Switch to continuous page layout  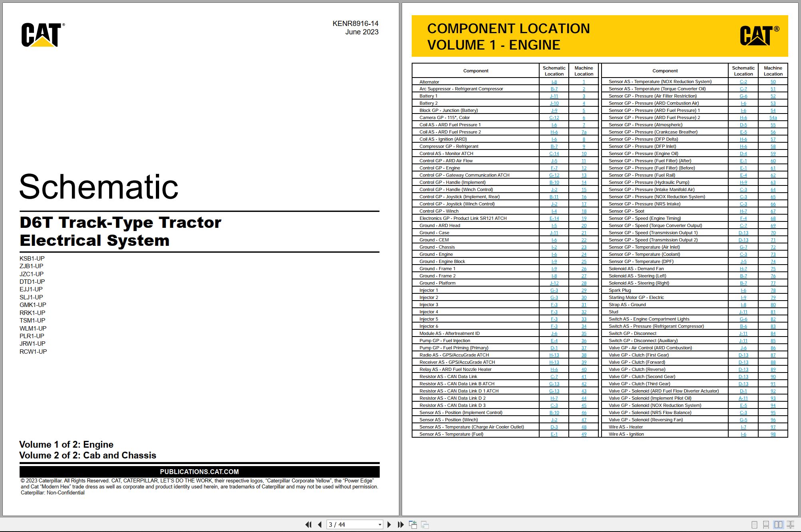coord(766,525)
